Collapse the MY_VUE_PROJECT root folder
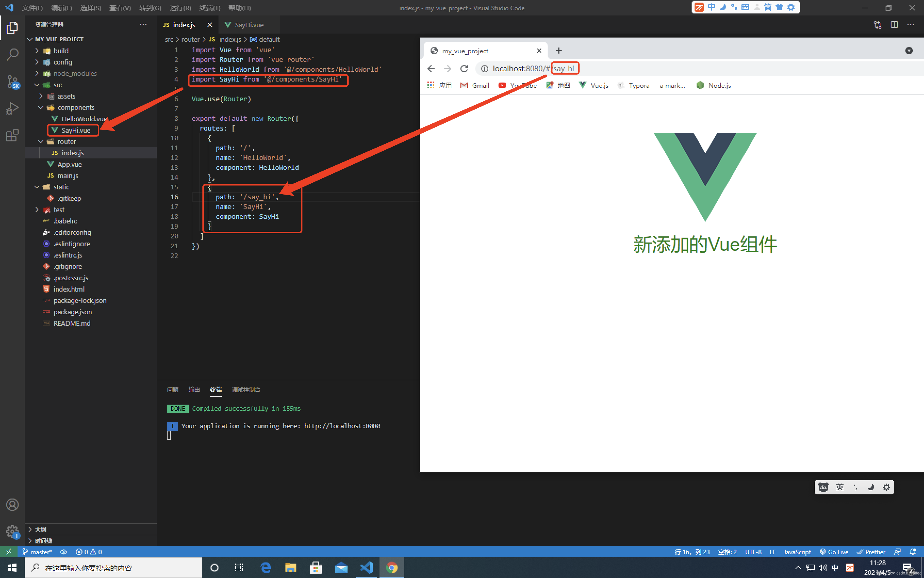This screenshot has height=578, width=924. coord(30,39)
